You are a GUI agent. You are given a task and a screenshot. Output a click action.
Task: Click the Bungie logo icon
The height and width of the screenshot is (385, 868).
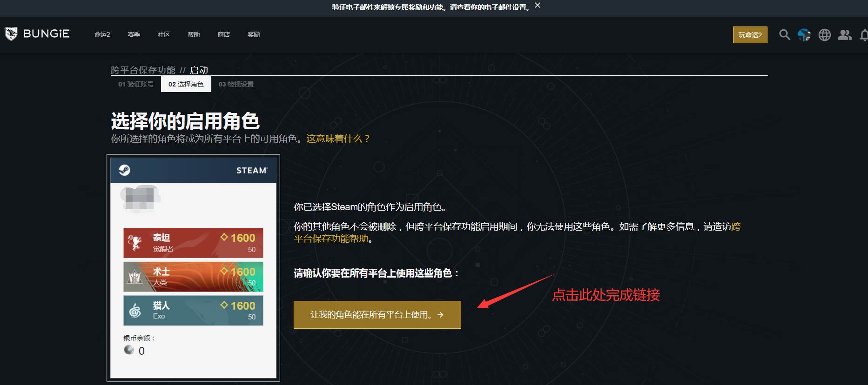click(x=11, y=34)
